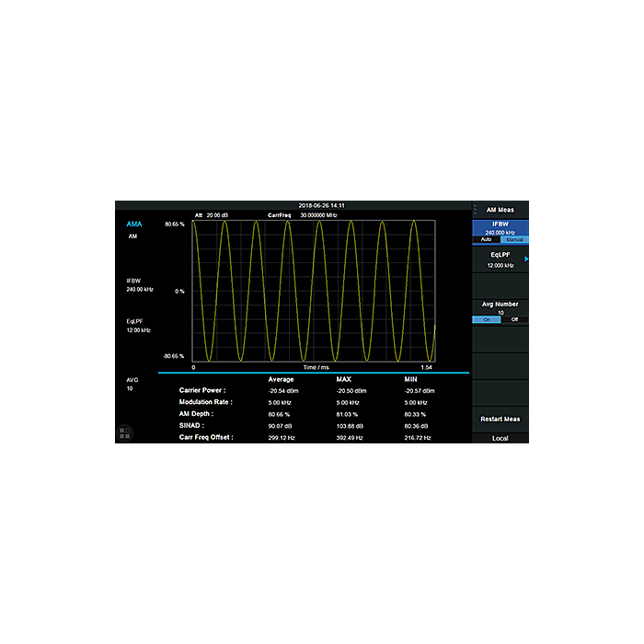
Task: Open the EqLPF 12.000 kHz softkey
Action: tap(500, 260)
